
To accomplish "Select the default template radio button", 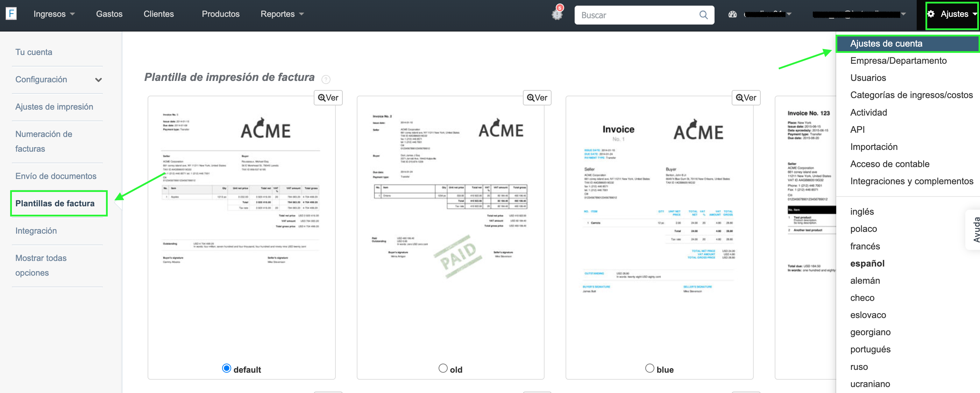I will point(226,368).
